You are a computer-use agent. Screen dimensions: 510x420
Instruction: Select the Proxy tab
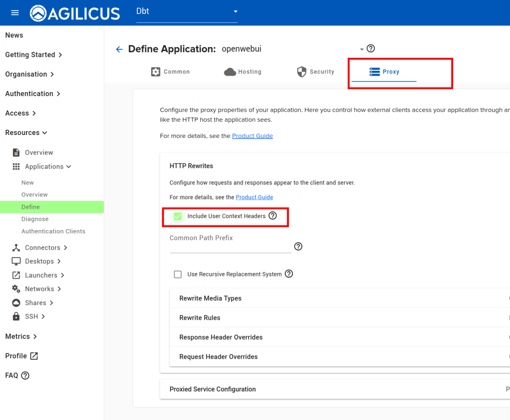[x=384, y=72]
